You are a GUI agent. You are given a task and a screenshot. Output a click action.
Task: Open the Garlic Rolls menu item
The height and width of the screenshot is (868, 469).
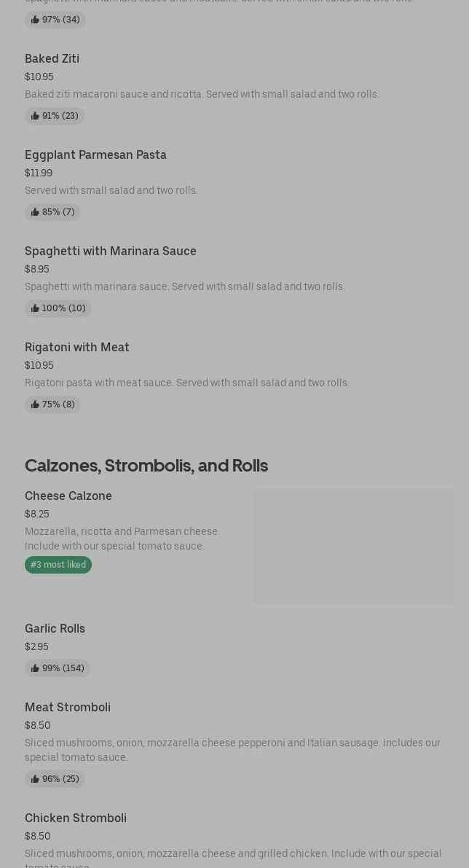[55, 628]
